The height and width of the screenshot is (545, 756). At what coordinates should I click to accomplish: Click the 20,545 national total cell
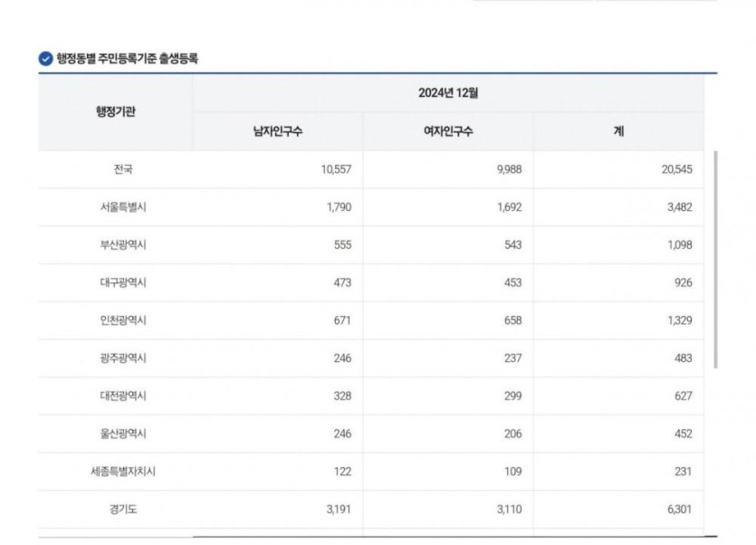point(676,169)
